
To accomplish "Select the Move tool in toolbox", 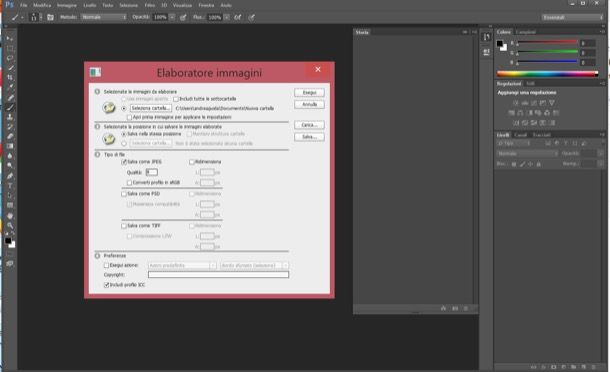I will [10, 39].
